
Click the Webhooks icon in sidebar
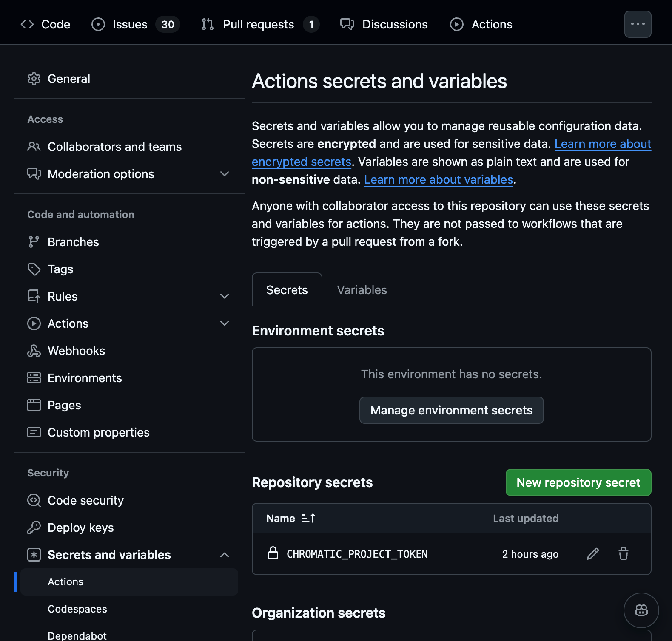coord(34,351)
